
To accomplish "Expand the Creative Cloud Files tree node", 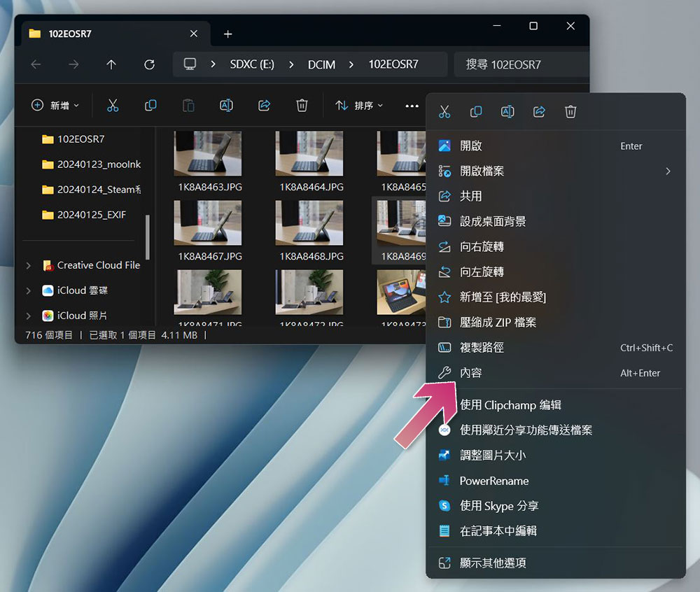I will [x=29, y=265].
